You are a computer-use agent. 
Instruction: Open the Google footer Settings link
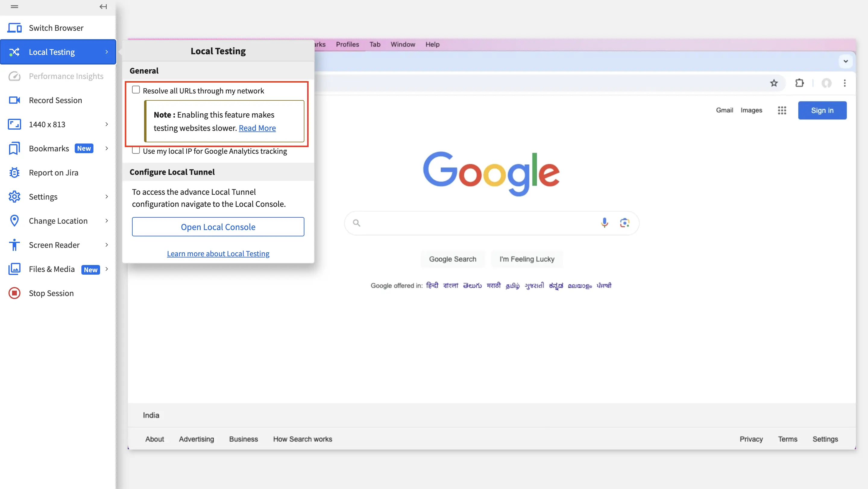pos(825,439)
